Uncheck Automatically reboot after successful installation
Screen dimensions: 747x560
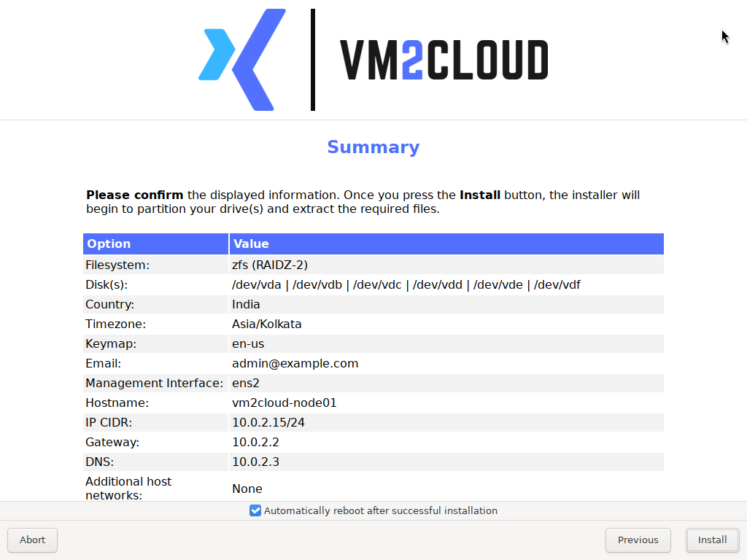click(x=255, y=510)
